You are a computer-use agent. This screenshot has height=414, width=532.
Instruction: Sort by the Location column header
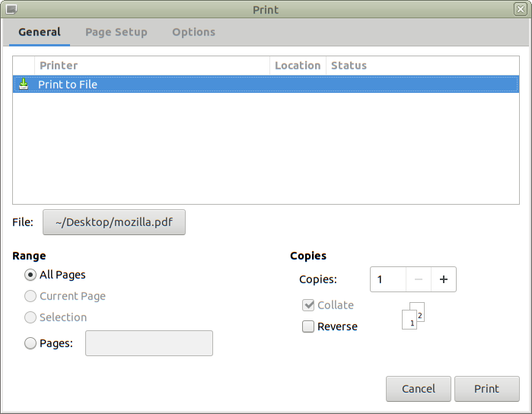point(298,65)
